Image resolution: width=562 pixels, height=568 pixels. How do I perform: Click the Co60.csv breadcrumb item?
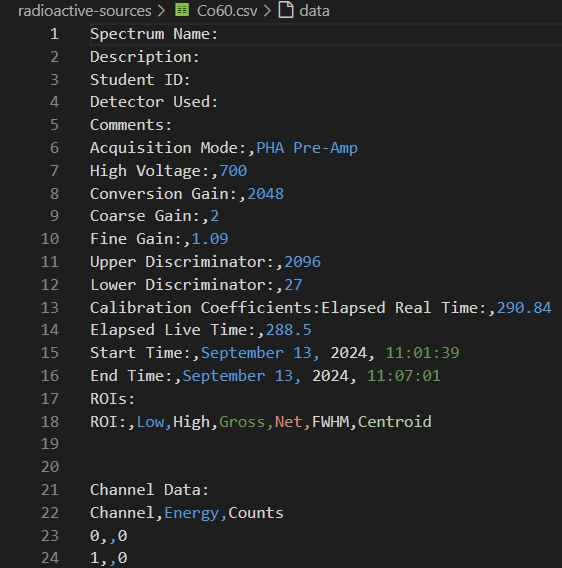(227, 11)
